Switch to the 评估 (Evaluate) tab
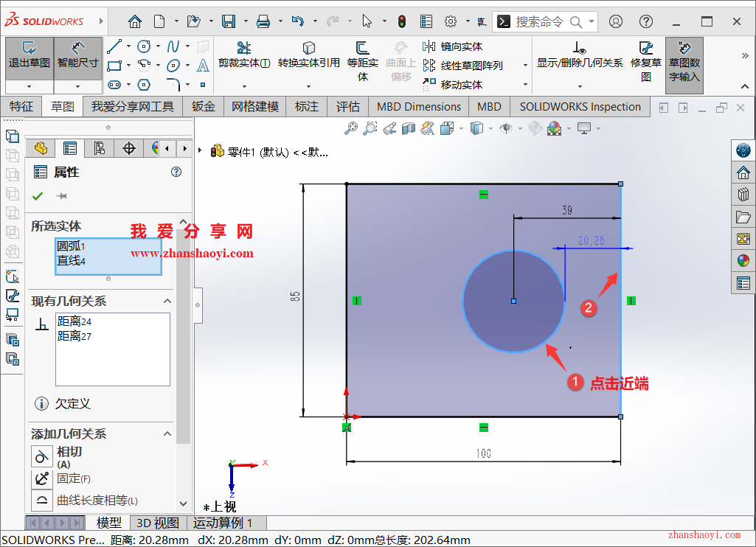756x547 pixels. (x=347, y=106)
